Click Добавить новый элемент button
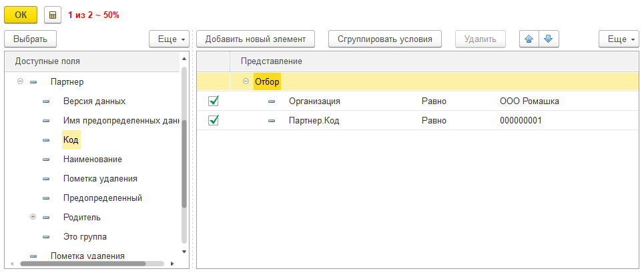644x273 pixels. (x=256, y=39)
